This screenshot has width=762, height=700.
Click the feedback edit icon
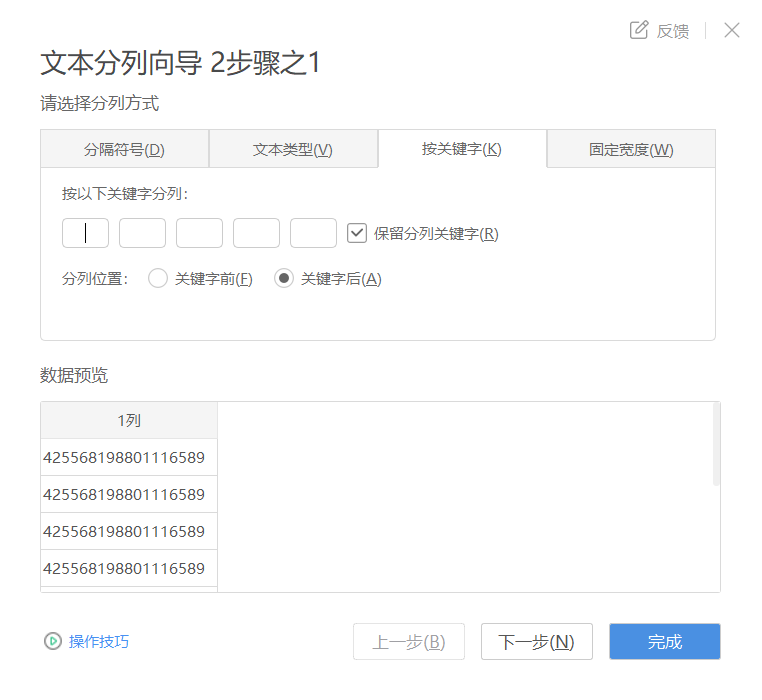coord(639,30)
